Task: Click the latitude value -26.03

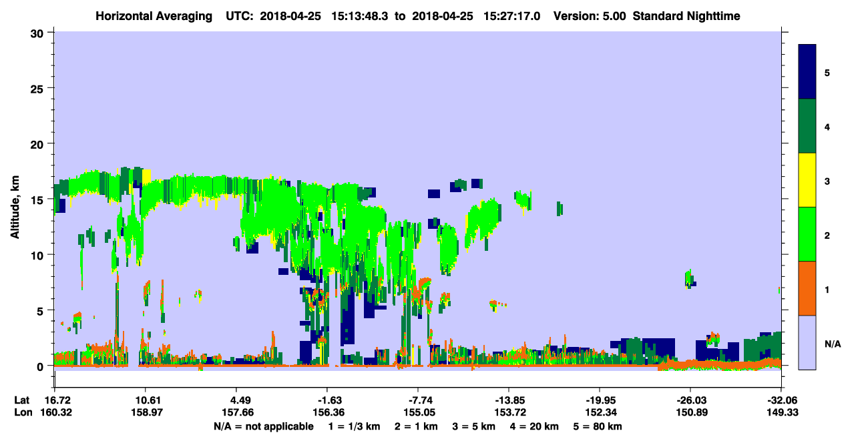Action: click(690, 400)
